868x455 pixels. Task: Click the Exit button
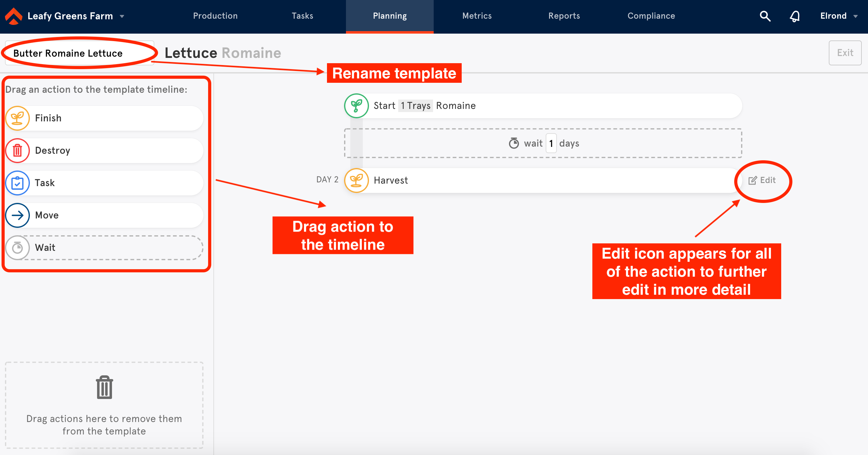845,53
